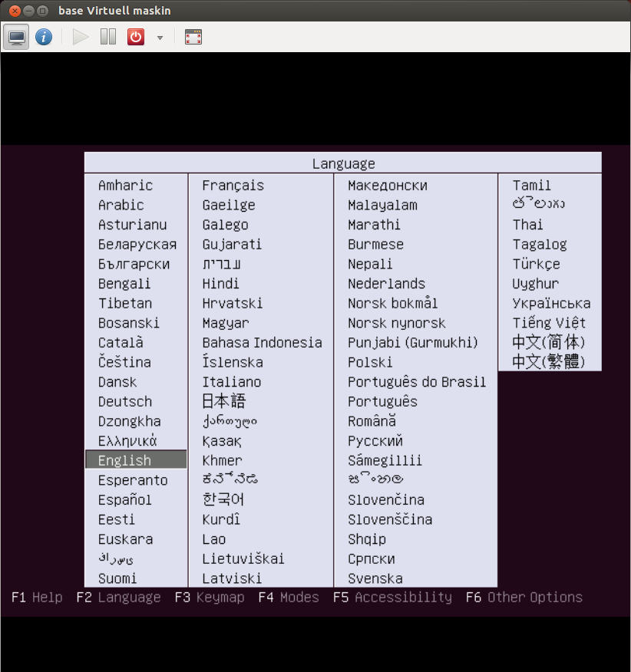Open the F3 Keymap menu
The height and width of the screenshot is (672, 631).
[209, 598]
